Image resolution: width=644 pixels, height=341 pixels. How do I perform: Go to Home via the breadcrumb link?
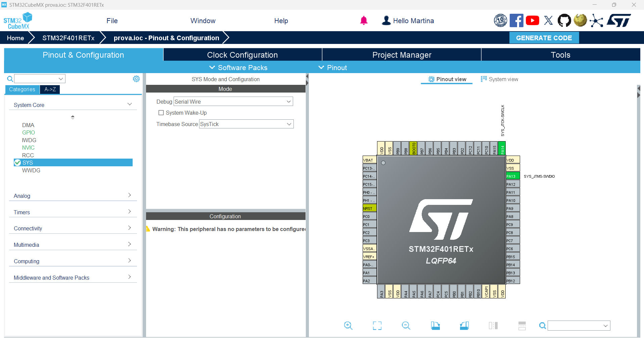(15, 38)
